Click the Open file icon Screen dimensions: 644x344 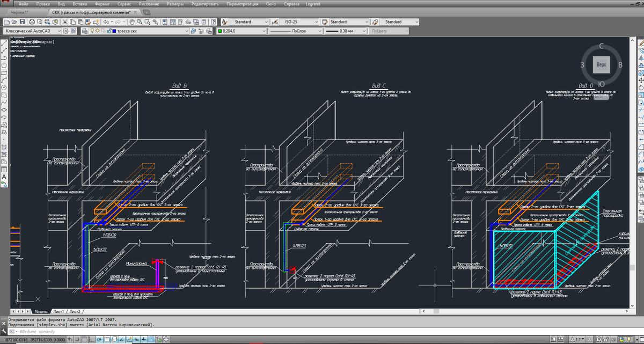pyautogui.click(x=14, y=22)
